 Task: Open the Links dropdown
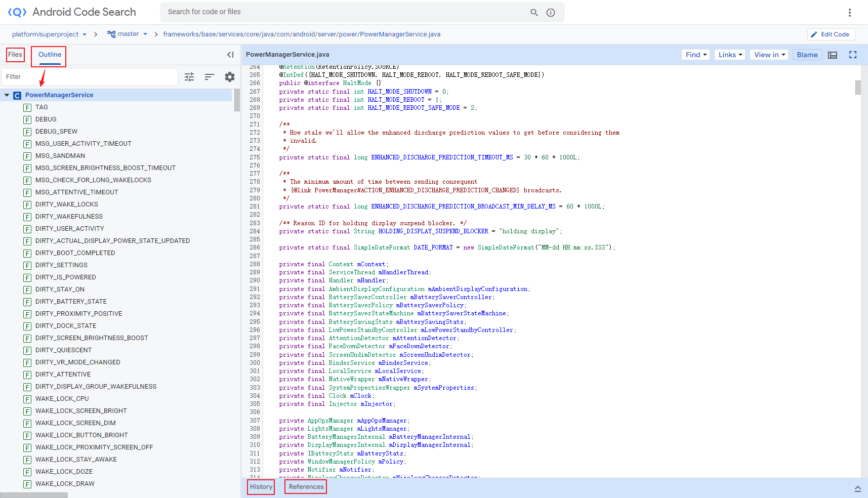pyautogui.click(x=730, y=55)
